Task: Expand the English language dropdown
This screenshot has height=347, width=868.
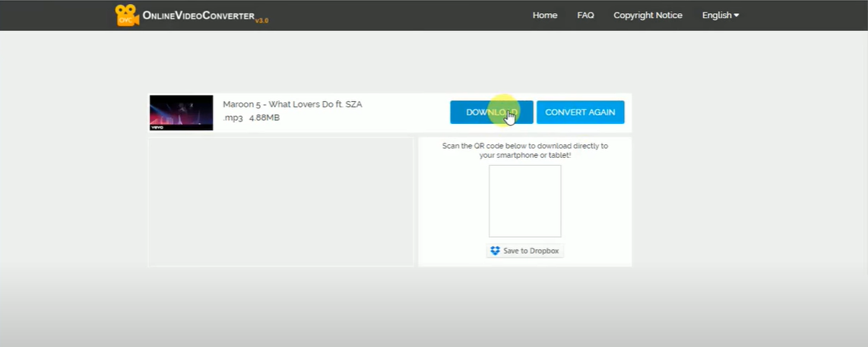Action: point(721,15)
